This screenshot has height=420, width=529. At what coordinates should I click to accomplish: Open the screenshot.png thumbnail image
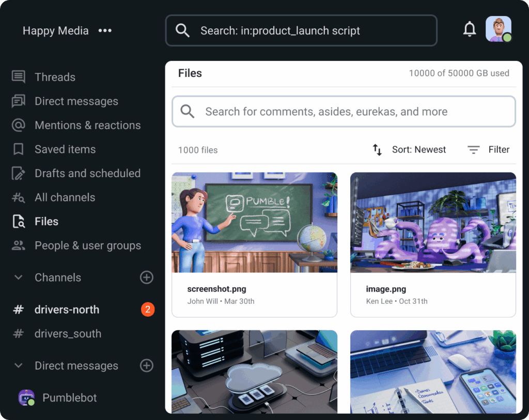[x=254, y=222]
